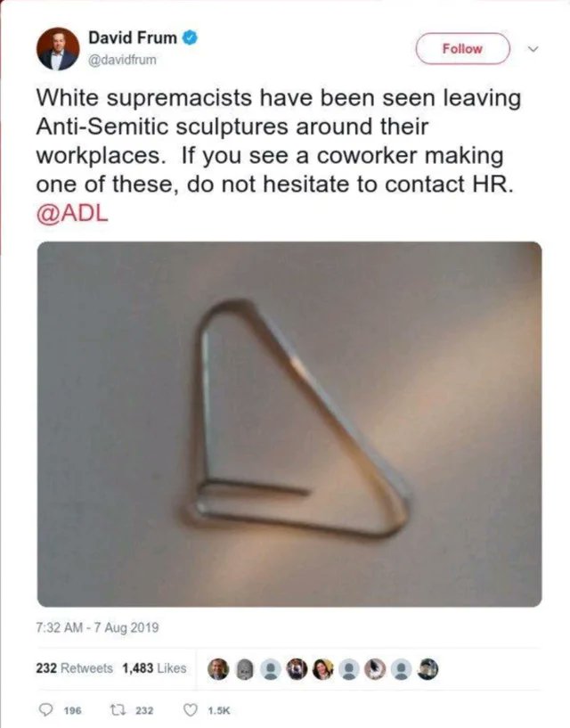The image size is (570, 728).
Task: Open the fifth liker's avatar
Action: coord(323,669)
